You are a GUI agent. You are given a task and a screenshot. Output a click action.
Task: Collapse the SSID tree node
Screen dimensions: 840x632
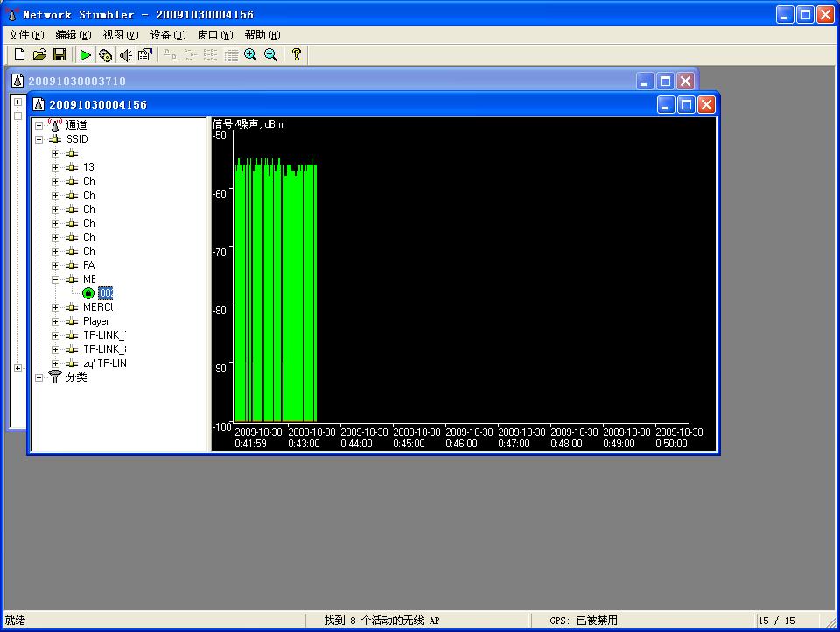click(38, 139)
